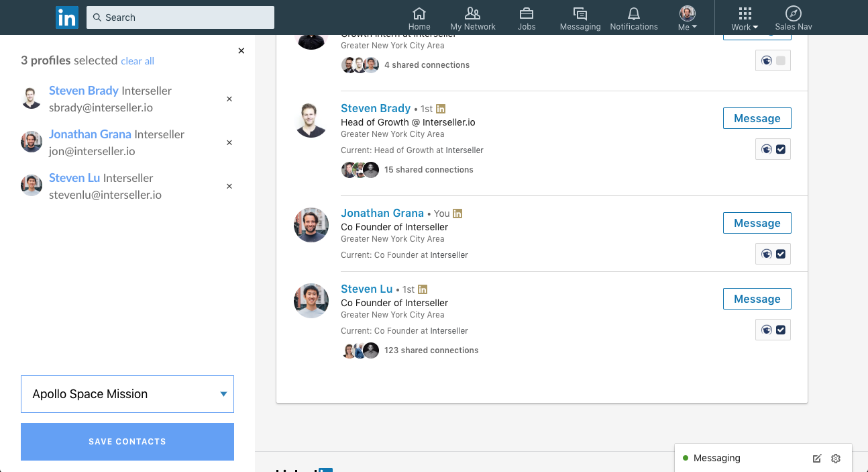Image resolution: width=868 pixels, height=472 pixels.
Task: Message Jonathan Grana
Action: coord(757,223)
